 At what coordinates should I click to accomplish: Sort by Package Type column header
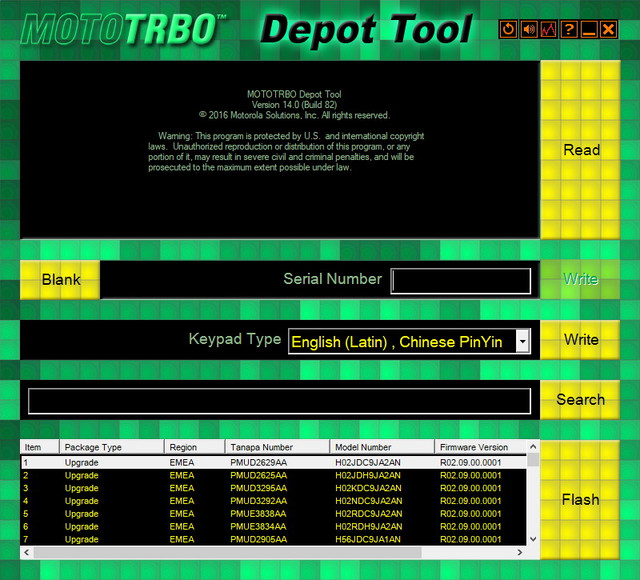click(x=112, y=447)
